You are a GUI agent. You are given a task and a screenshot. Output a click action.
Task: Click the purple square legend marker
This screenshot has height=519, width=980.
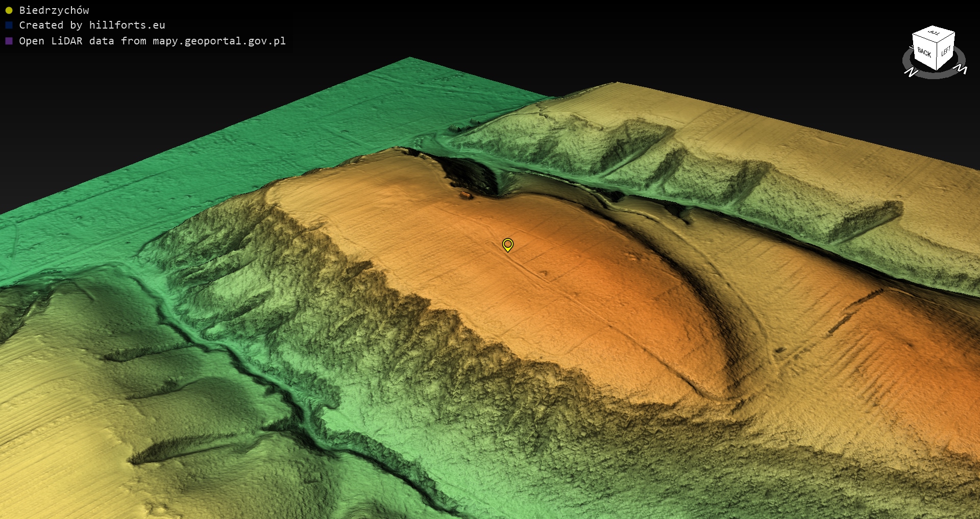click(9, 41)
